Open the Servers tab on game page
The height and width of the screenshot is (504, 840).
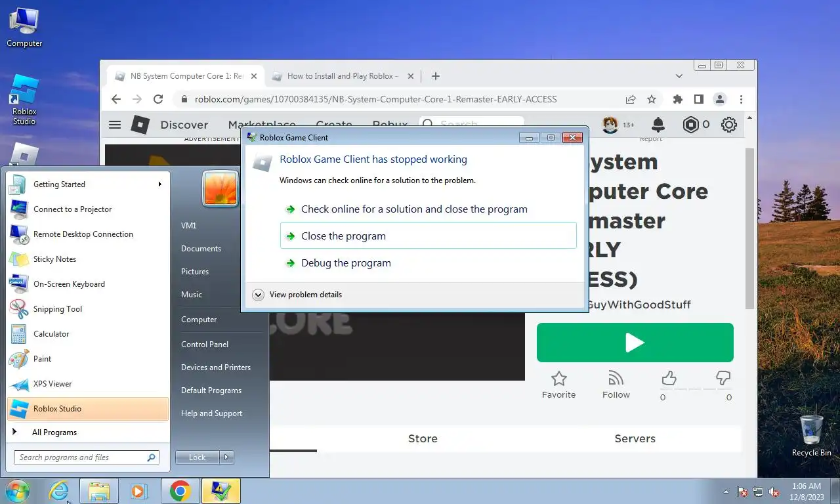(x=635, y=438)
